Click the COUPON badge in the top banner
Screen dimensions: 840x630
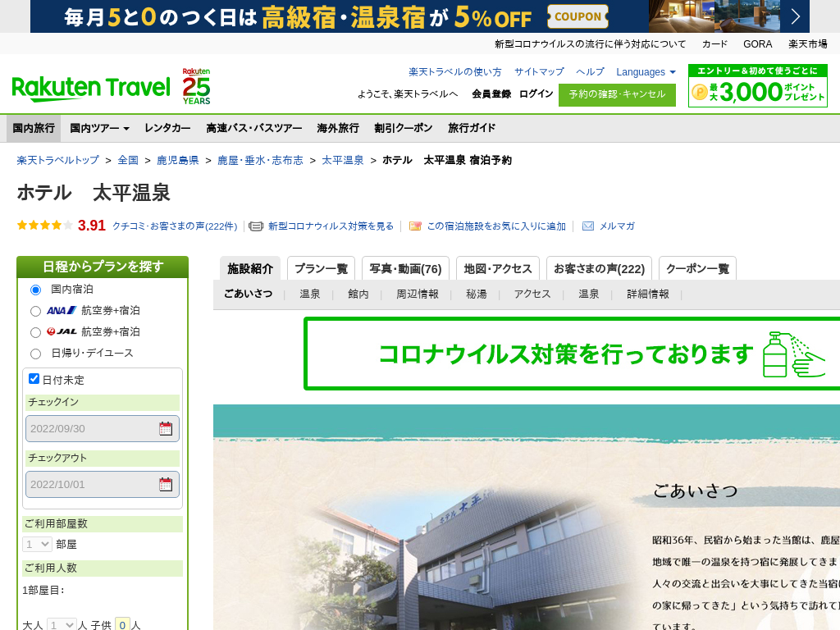tap(577, 16)
